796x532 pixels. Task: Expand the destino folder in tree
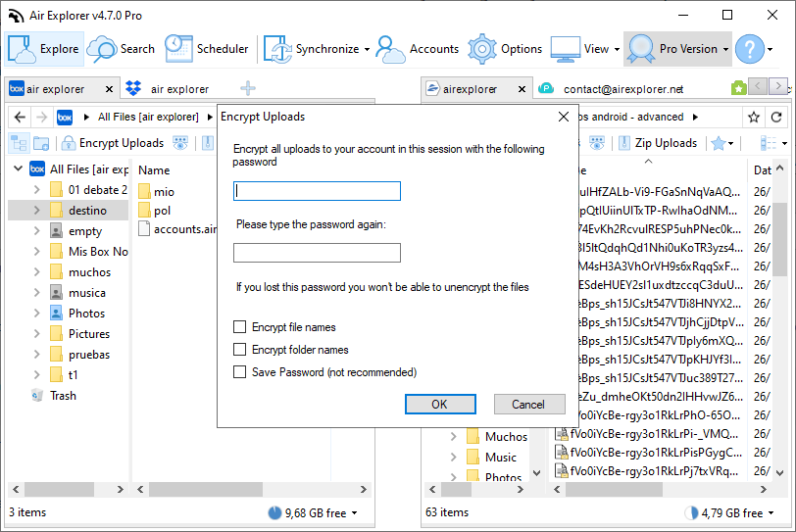tap(36, 210)
